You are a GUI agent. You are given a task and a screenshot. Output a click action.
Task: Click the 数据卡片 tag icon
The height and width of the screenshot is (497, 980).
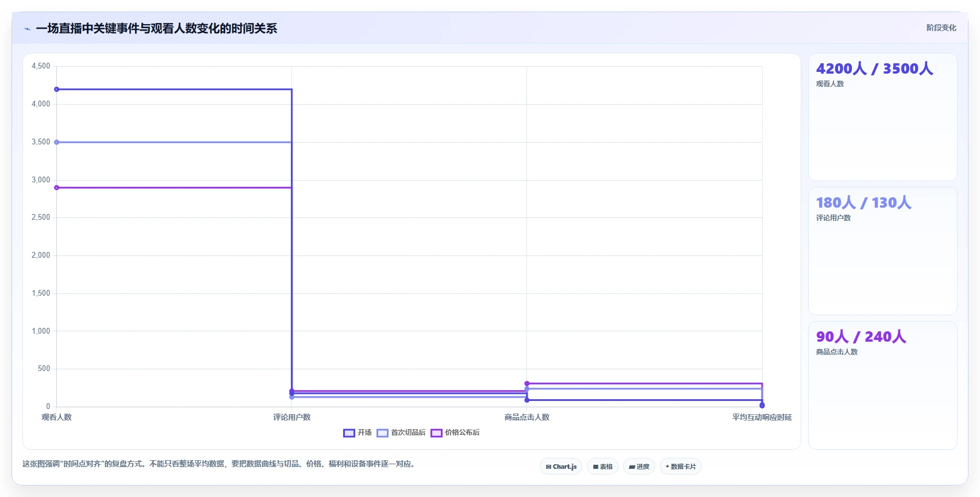point(667,467)
